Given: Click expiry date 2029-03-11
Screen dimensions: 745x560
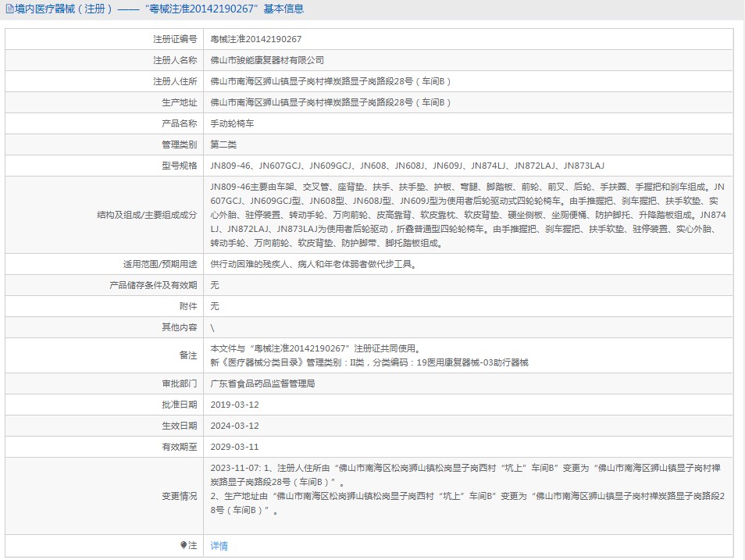Looking at the screenshot, I should tap(235, 447).
